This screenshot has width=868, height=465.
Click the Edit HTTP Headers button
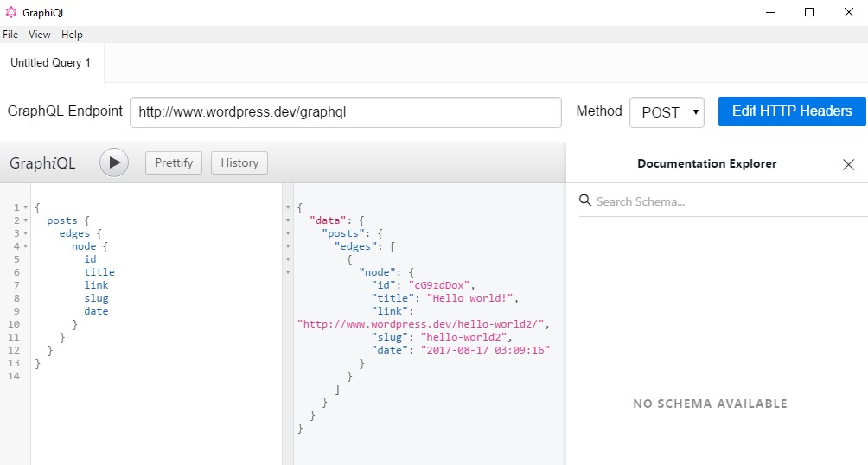point(792,111)
